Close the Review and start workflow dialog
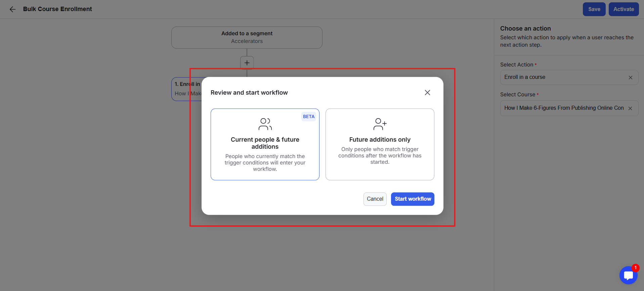644x291 pixels. point(427,93)
